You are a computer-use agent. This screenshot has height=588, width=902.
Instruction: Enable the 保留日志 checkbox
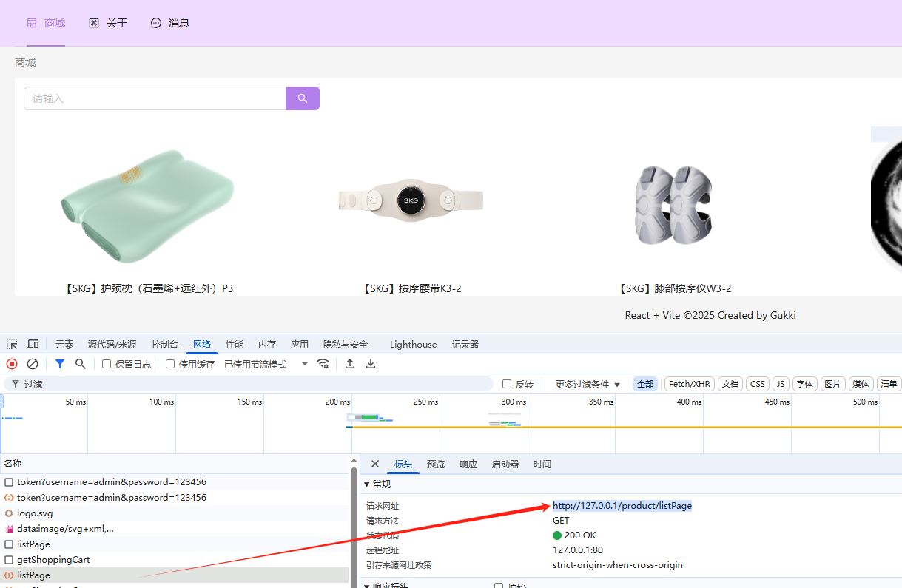pos(107,364)
